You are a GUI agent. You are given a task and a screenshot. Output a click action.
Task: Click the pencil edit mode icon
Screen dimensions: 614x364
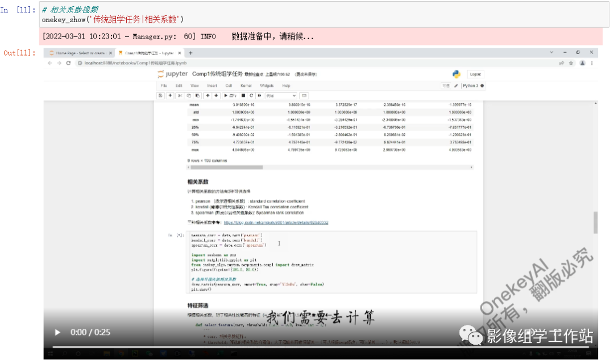[x=456, y=86]
